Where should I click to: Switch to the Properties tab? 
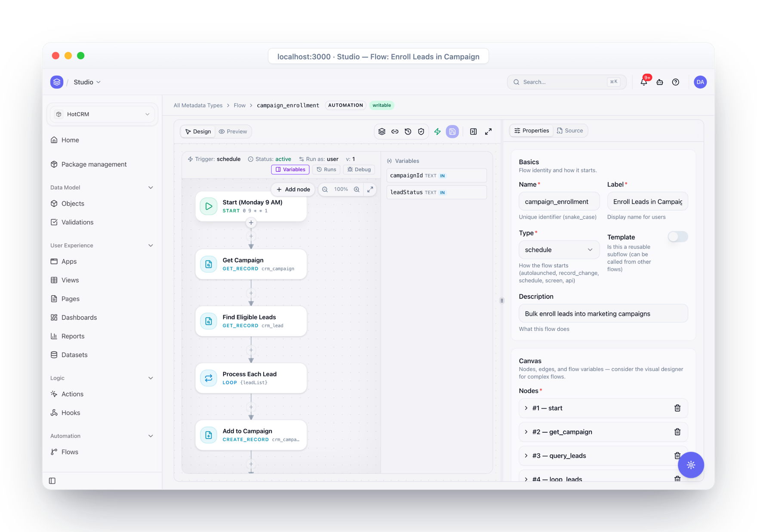(532, 131)
